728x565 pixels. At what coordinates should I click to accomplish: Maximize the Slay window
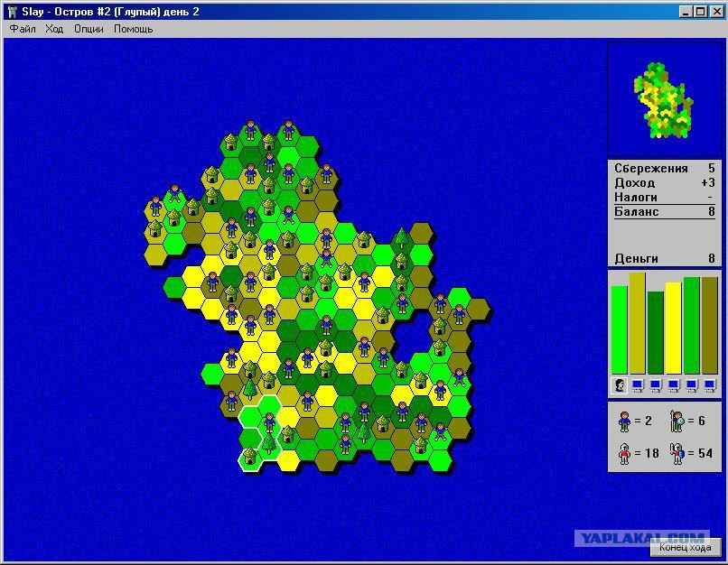coord(702,11)
